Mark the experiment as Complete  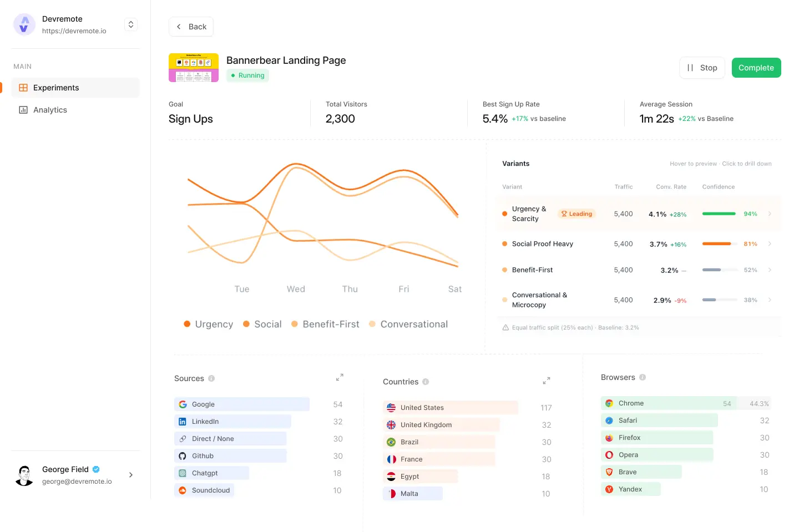[756, 68]
